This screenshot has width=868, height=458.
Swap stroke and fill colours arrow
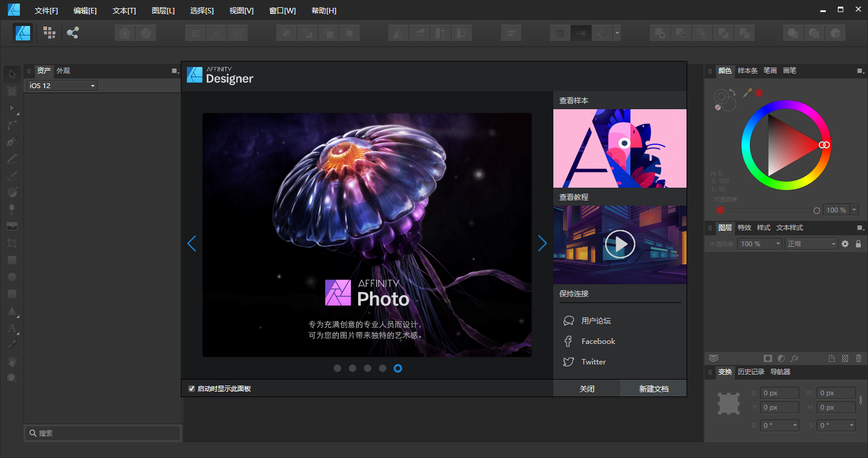[732, 92]
